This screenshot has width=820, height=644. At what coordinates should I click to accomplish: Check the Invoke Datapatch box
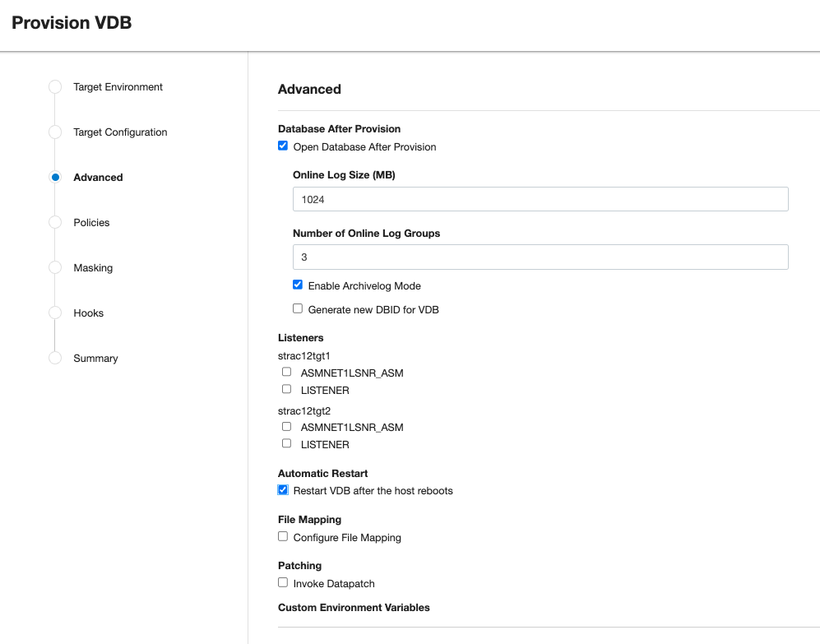pyautogui.click(x=283, y=583)
